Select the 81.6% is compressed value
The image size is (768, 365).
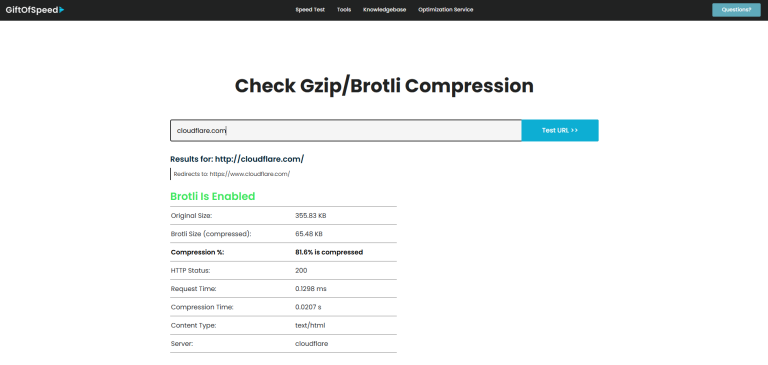coord(329,252)
